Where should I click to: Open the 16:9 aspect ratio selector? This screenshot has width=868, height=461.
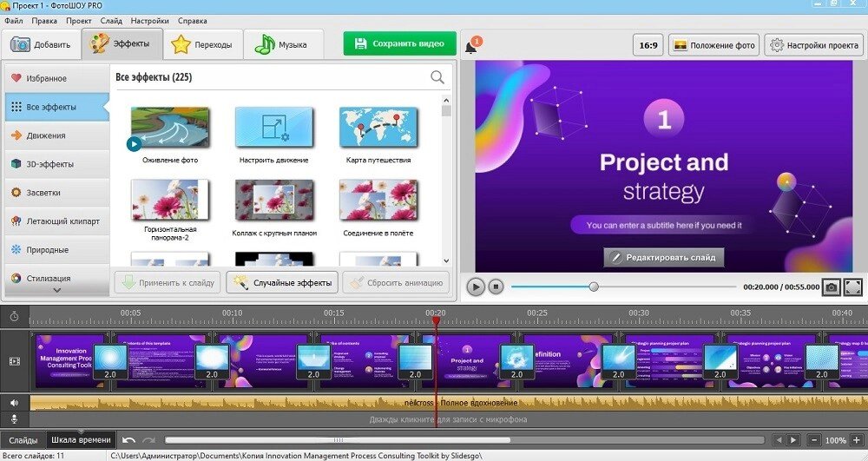click(648, 45)
